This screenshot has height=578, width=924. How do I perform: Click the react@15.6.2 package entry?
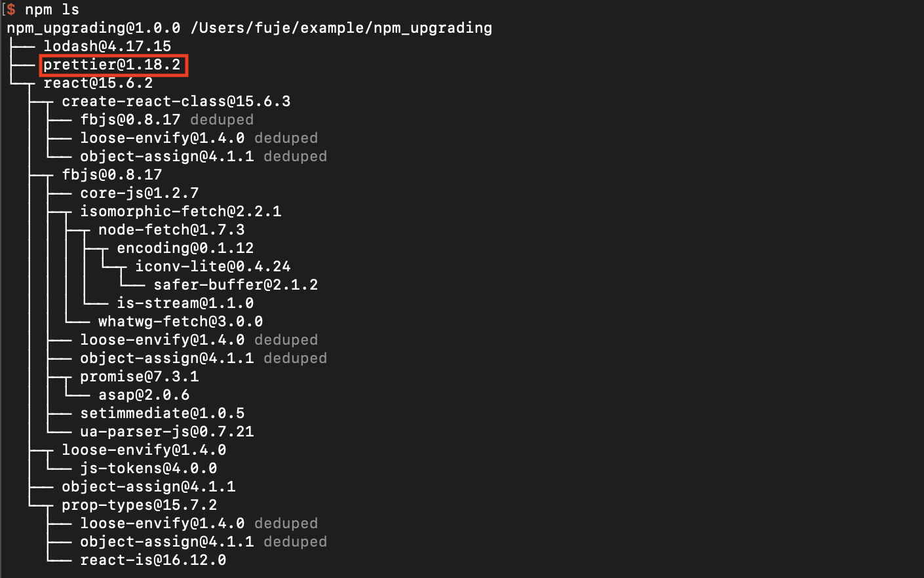(98, 83)
